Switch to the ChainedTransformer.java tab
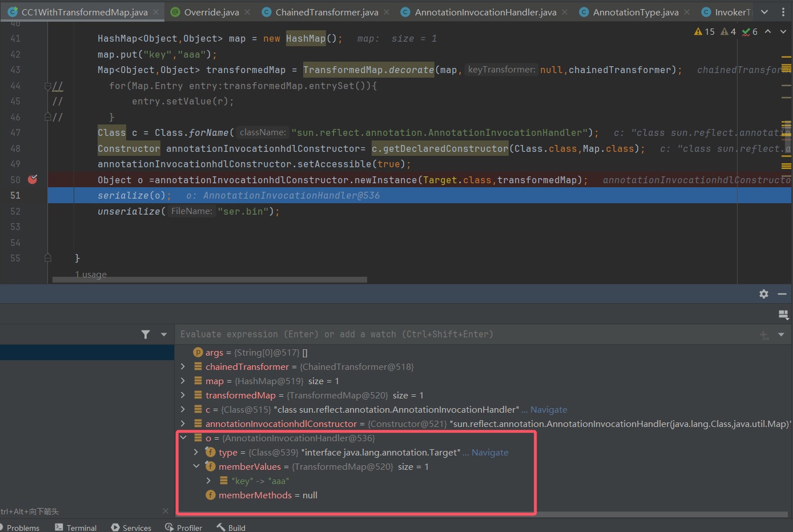 coord(327,12)
